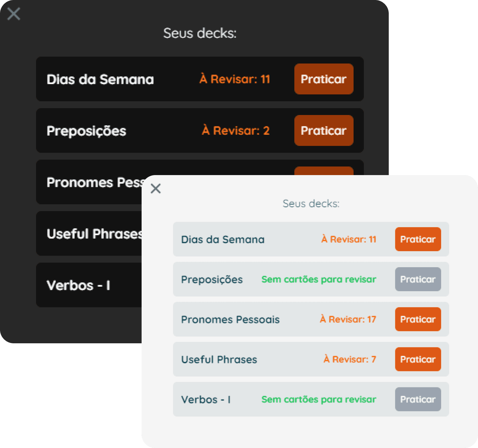
Task: Click Praticar for Dias da Semana in dark panel
Action: [324, 79]
